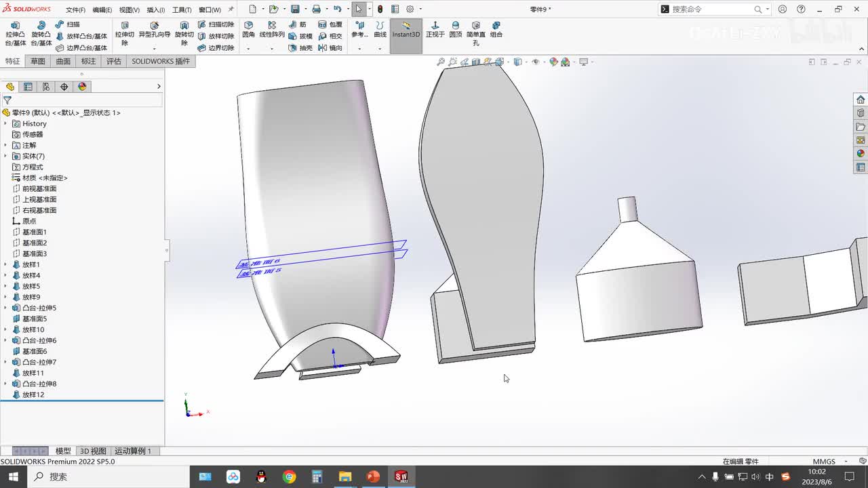Select the 旋转切除 revolved cut tool
This screenshot has width=868, height=488.
pyautogui.click(x=184, y=33)
